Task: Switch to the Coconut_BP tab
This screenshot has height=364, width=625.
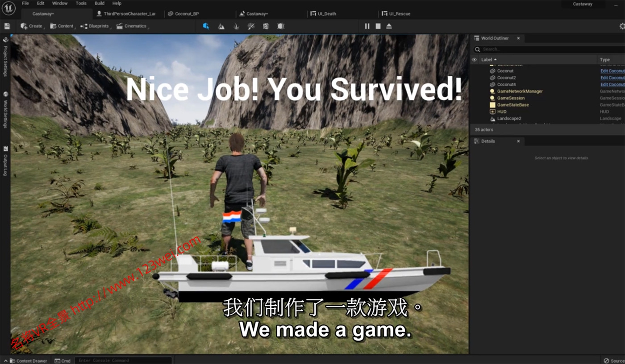Action: click(187, 14)
